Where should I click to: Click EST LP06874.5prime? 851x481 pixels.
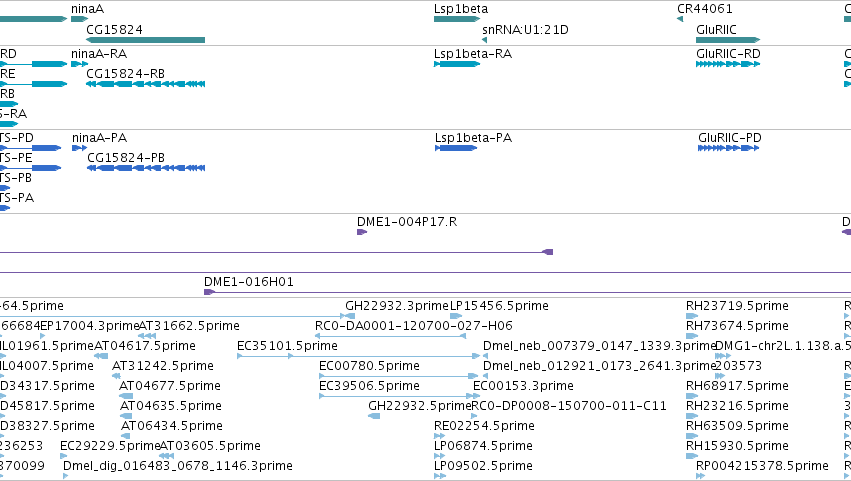click(483, 446)
